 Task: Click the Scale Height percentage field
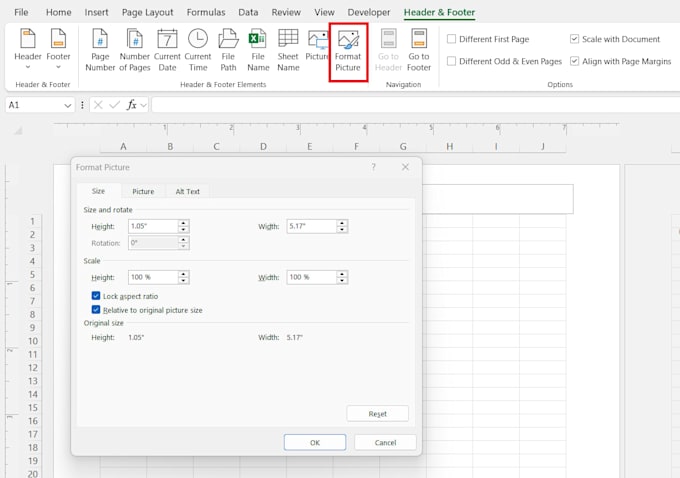(x=153, y=277)
